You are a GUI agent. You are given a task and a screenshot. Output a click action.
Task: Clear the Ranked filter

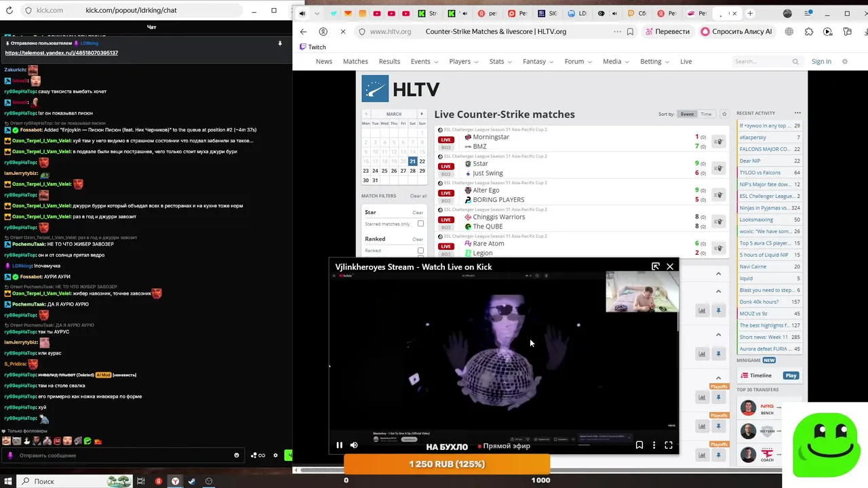click(x=418, y=239)
